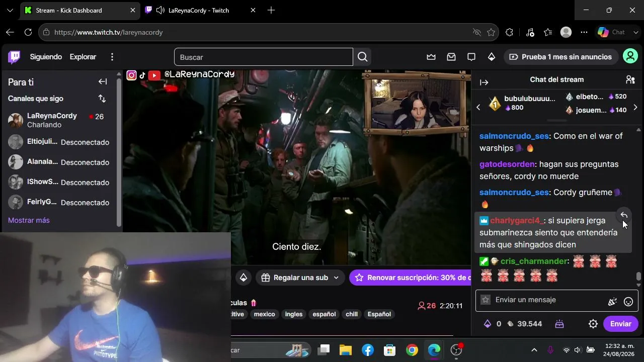Screen dimensions: 644x362
Task: Open Alanala offline channel
Action: [x=58, y=162]
